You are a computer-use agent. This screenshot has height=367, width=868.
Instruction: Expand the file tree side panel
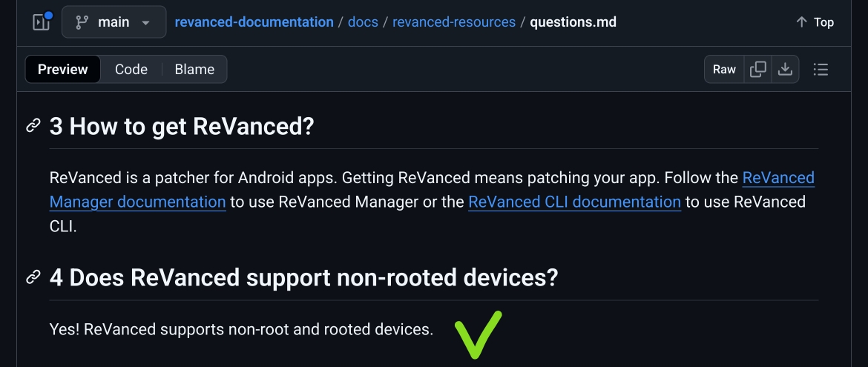pyautogui.click(x=40, y=22)
